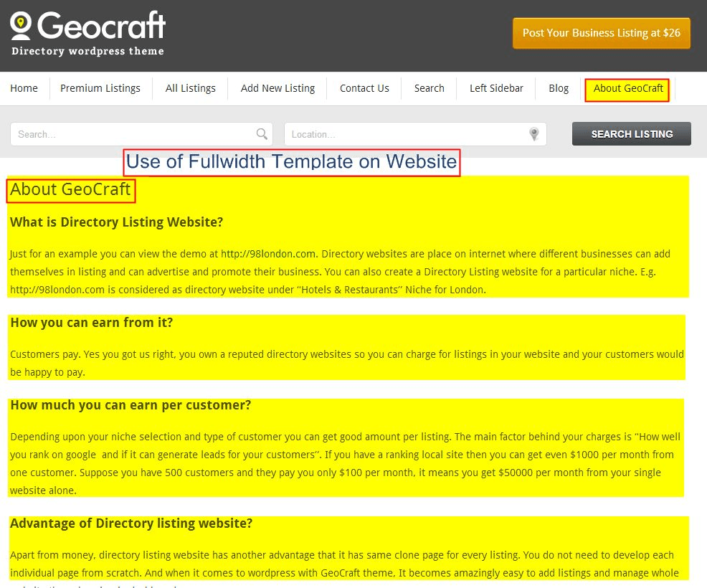The image size is (707, 588).
Task: Click the Geocraft logo pin icon
Action: pos(21,26)
